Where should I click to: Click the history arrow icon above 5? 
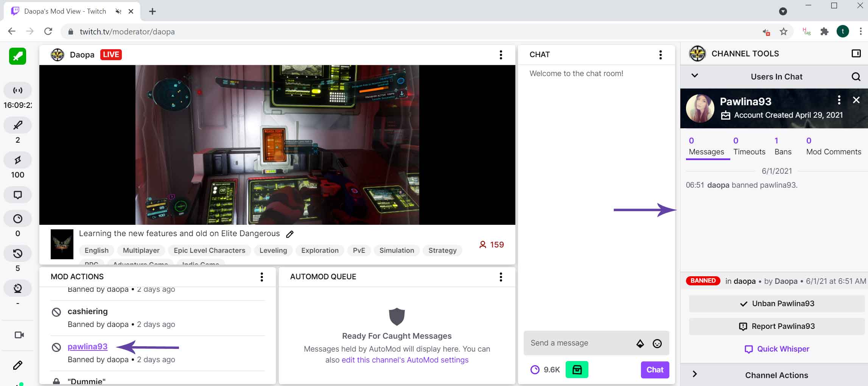tap(17, 253)
